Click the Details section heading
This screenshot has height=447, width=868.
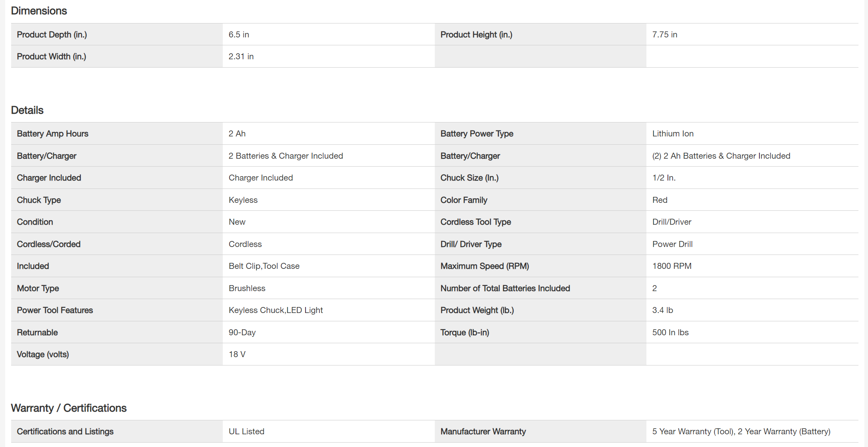point(27,110)
